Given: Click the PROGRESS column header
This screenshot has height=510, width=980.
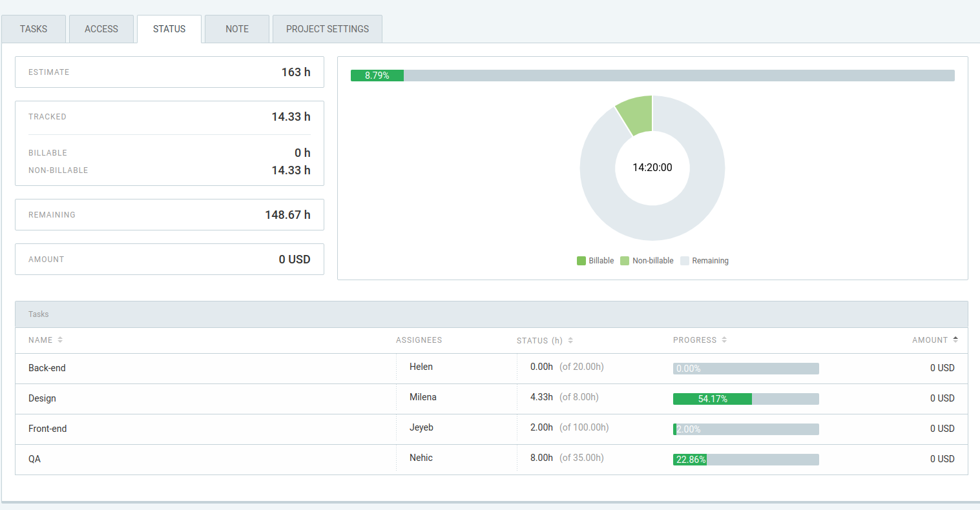Looking at the screenshot, I should click(x=695, y=340).
